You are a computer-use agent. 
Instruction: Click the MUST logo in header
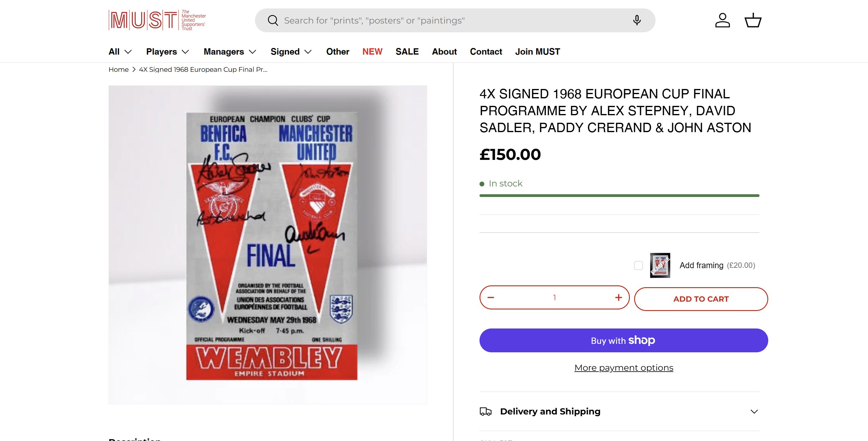[x=157, y=20]
